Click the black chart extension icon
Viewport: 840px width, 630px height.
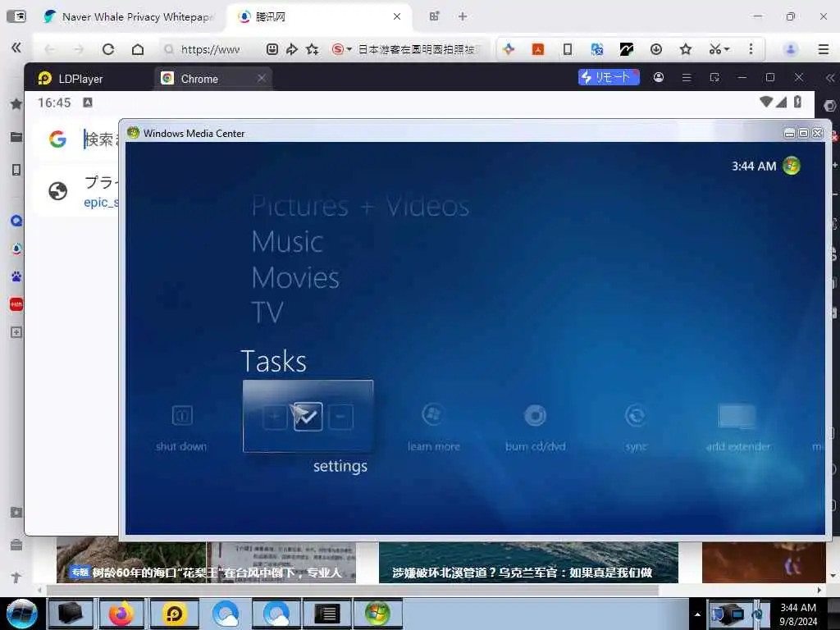[x=626, y=49]
